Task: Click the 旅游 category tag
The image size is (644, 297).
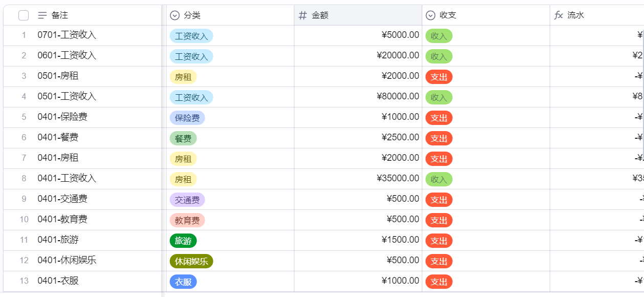Action: 183,241
